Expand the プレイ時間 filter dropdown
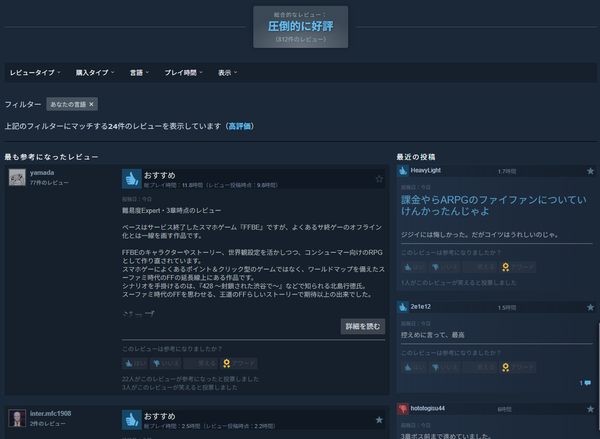This screenshot has width=600, height=439. click(x=184, y=73)
